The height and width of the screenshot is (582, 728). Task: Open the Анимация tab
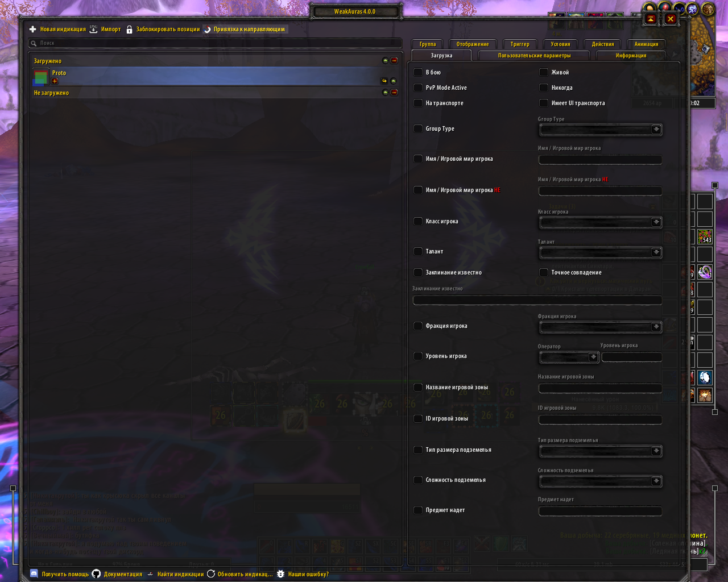click(x=647, y=44)
